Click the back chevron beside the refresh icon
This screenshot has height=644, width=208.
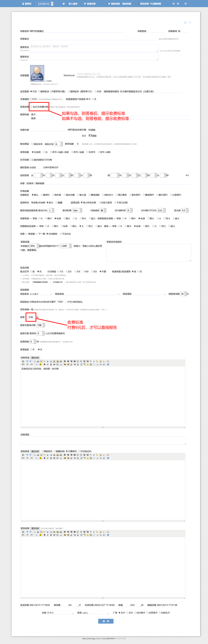190,23
